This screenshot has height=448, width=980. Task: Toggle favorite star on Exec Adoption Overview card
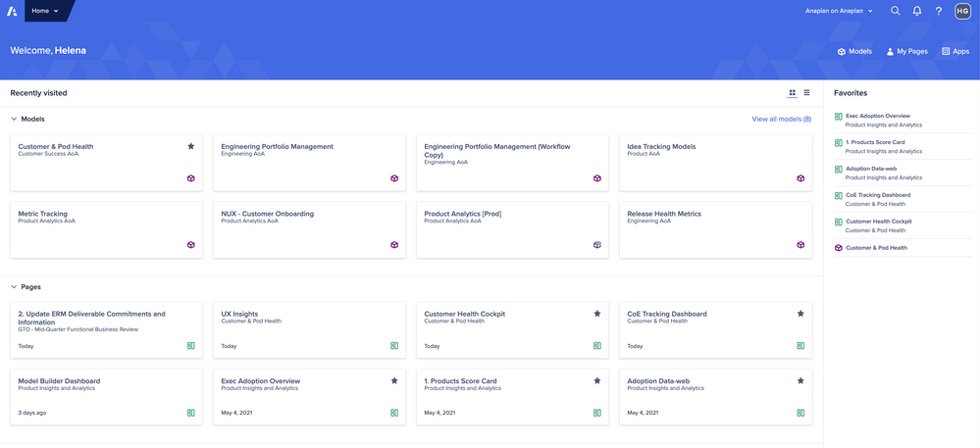[394, 380]
